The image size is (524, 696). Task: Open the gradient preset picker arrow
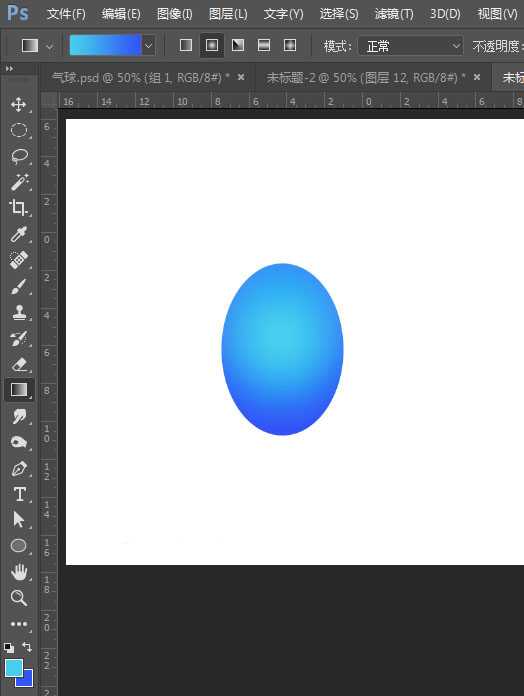click(149, 45)
